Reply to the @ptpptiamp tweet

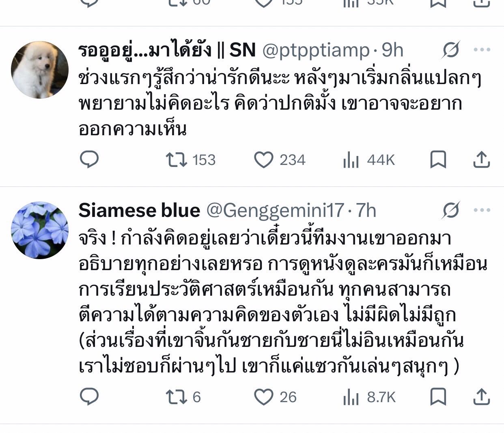[x=89, y=160]
